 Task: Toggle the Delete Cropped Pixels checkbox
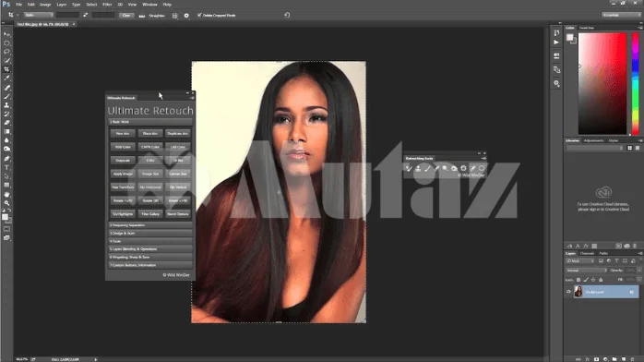199,15
